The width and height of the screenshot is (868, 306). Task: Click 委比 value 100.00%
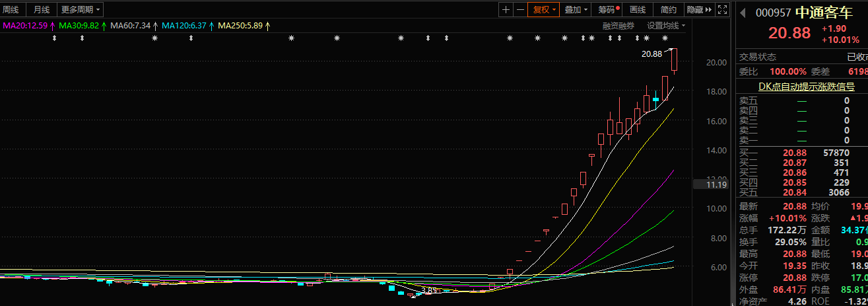click(787, 71)
